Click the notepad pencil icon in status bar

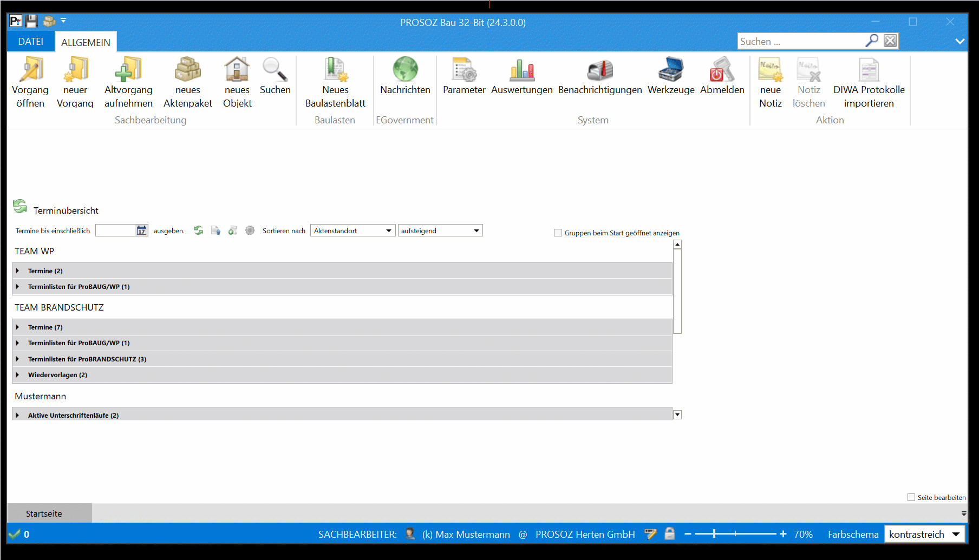coord(650,534)
